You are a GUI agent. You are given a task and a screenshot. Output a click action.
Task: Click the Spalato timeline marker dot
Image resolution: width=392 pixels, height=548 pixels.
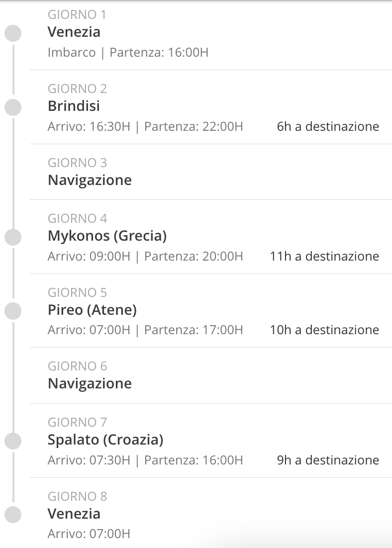pyautogui.click(x=13, y=441)
